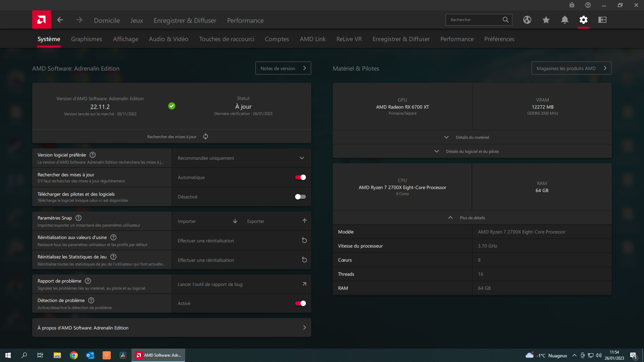644x362 pixels.
Task: Go back with the left arrow
Action: click(60, 20)
